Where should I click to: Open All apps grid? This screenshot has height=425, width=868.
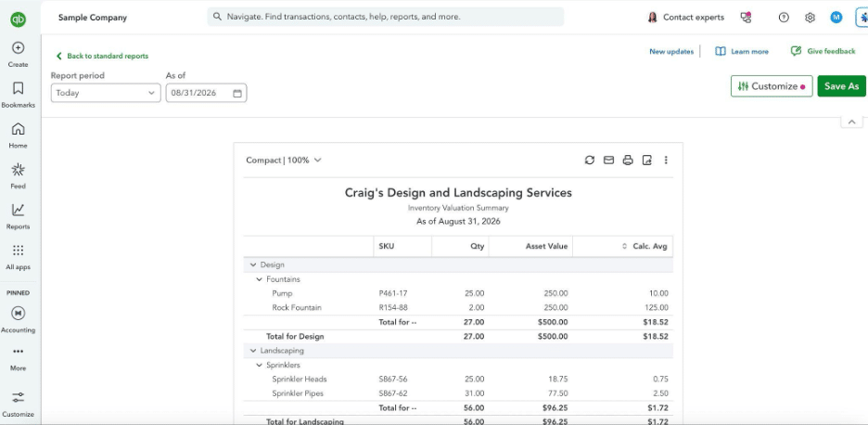coord(18,256)
